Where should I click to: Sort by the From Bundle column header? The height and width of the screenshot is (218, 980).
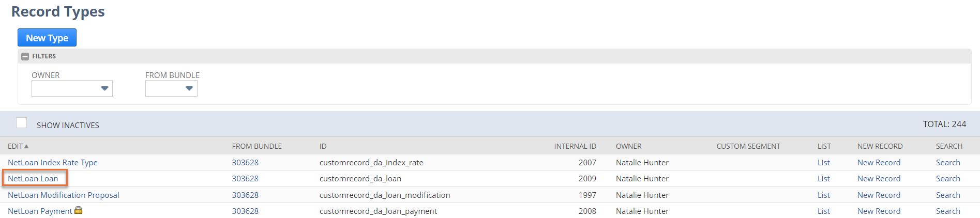257,146
